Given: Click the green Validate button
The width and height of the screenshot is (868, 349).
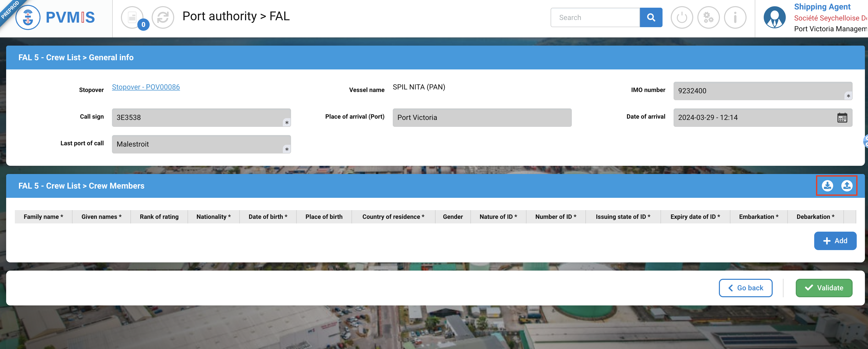Looking at the screenshot, I should click(x=823, y=288).
